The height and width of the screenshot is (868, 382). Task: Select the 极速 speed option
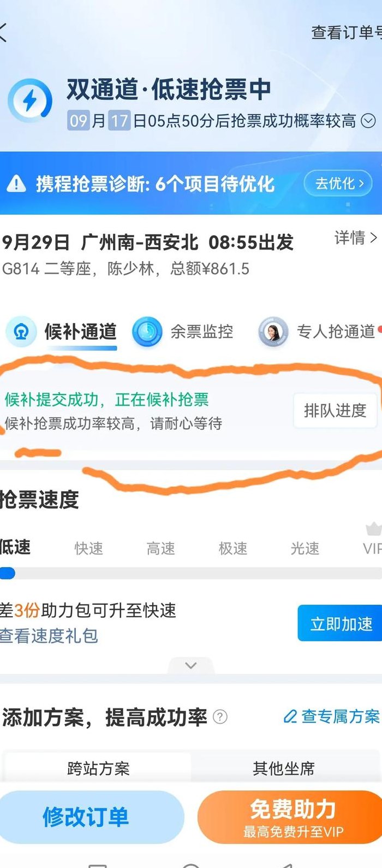[x=233, y=548]
